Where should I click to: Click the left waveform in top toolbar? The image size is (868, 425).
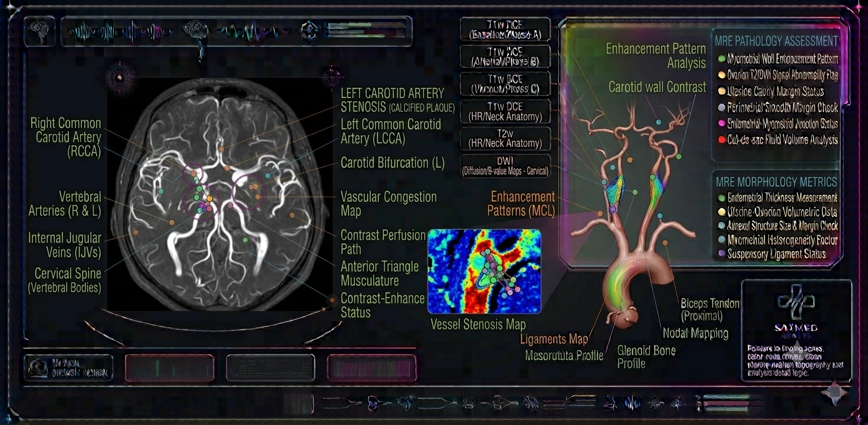click(121, 31)
